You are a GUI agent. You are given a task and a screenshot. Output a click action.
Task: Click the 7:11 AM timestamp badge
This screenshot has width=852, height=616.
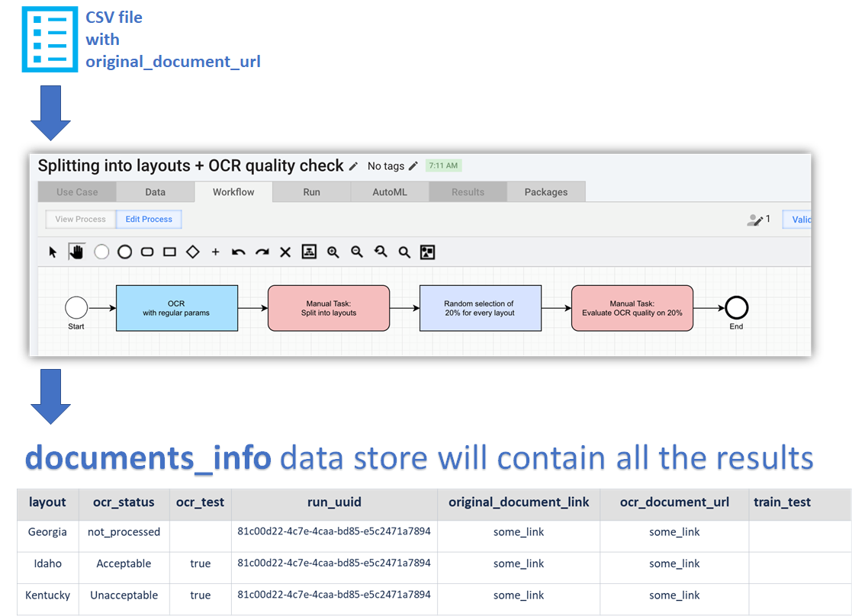tap(443, 165)
